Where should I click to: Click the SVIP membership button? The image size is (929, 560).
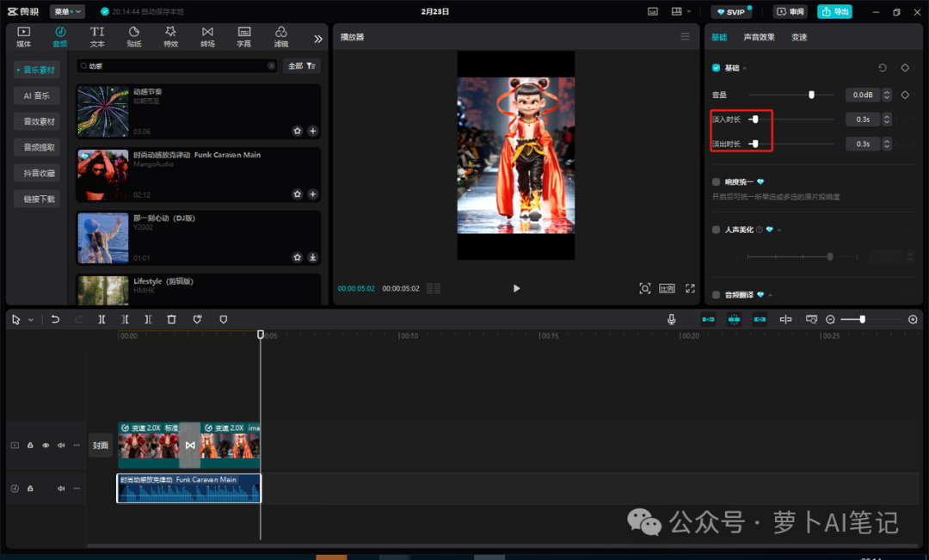pos(731,11)
